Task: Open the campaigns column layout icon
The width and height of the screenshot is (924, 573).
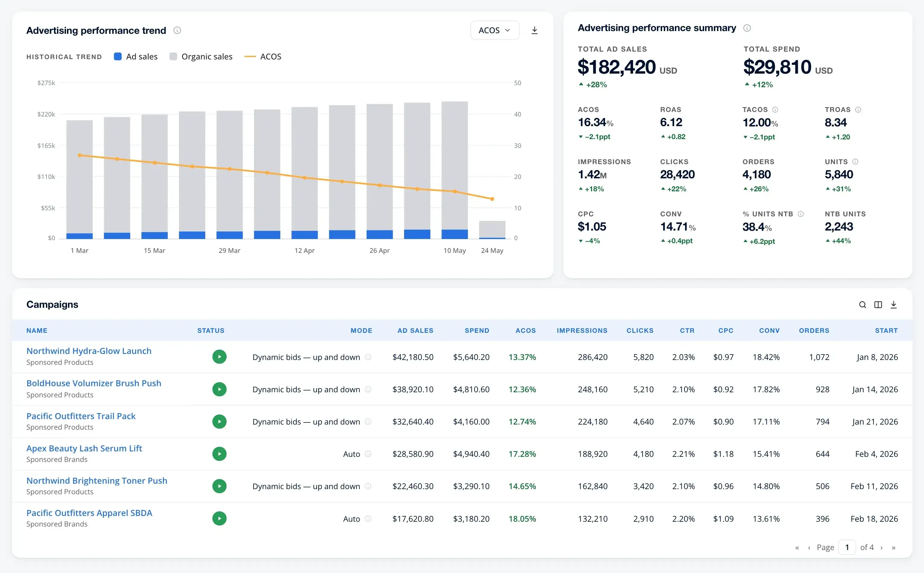Action: coord(878,305)
